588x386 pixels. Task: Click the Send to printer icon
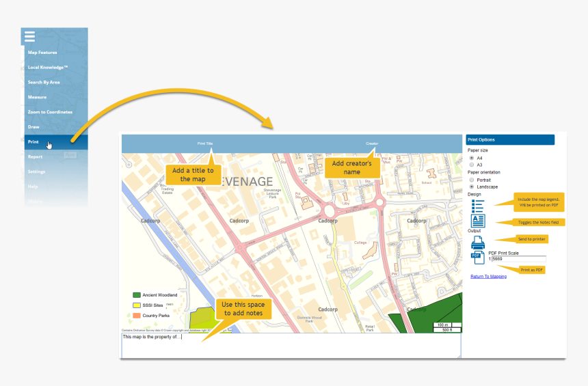coord(477,241)
